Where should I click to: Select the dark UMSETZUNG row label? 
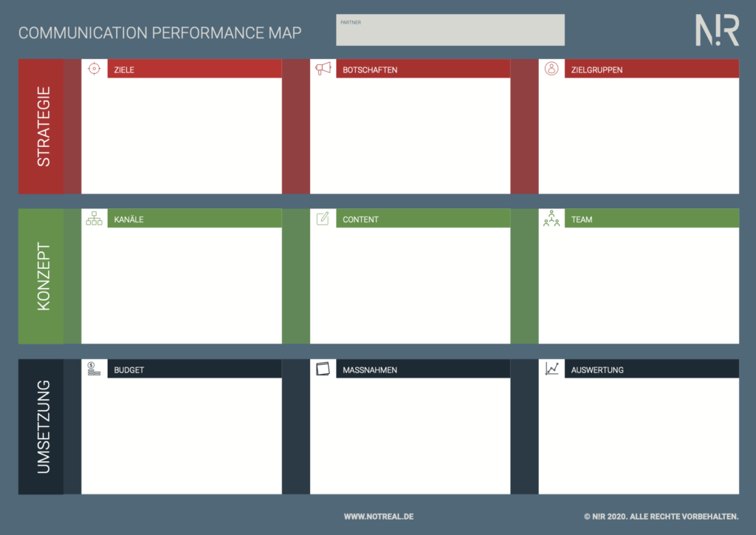pyautogui.click(x=43, y=426)
